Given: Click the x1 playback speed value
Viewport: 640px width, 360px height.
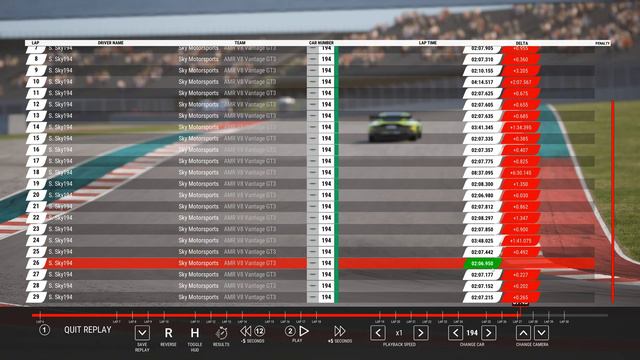Looking at the screenshot, I should click(x=399, y=333).
